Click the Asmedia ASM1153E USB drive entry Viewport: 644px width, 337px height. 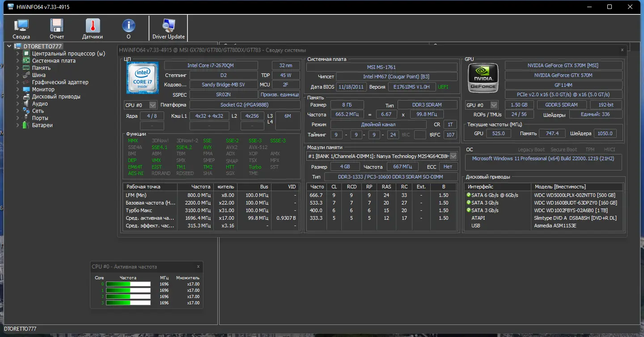(555, 226)
